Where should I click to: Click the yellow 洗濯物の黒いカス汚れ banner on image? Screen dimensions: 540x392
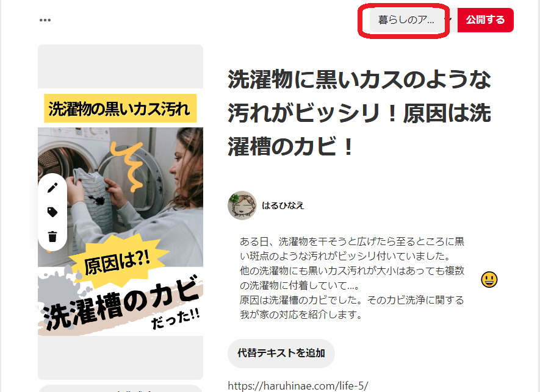tap(120, 109)
